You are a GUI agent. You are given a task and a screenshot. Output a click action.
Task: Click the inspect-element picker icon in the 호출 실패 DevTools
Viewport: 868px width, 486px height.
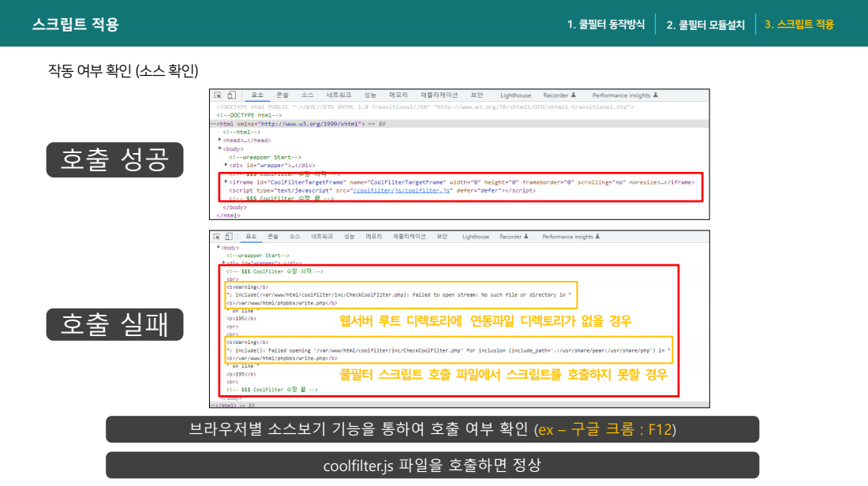pyautogui.click(x=216, y=237)
